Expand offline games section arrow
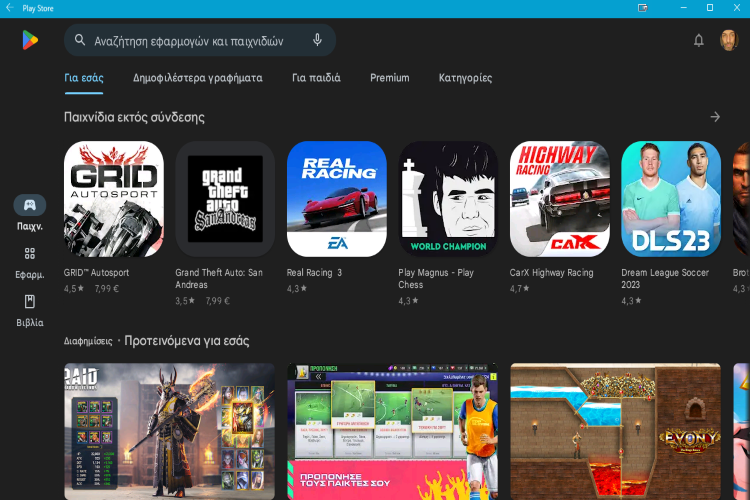 pyautogui.click(x=715, y=117)
